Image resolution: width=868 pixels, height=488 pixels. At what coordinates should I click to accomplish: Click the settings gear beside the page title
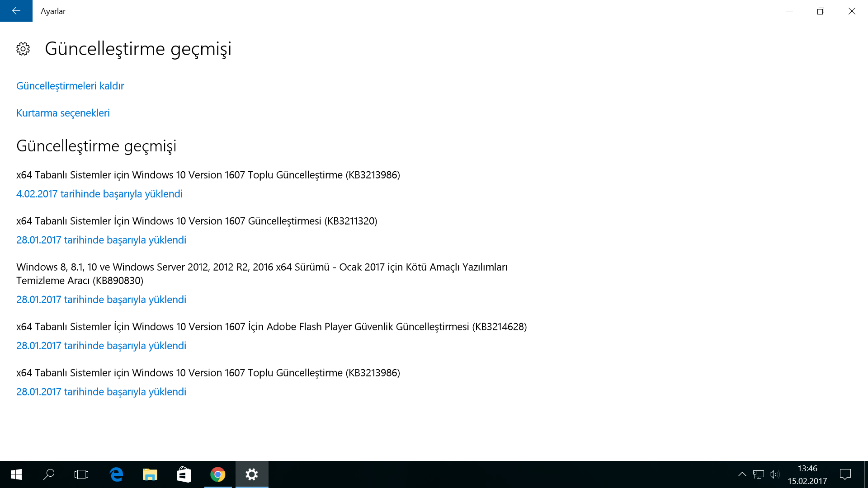[x=23, y=49]
